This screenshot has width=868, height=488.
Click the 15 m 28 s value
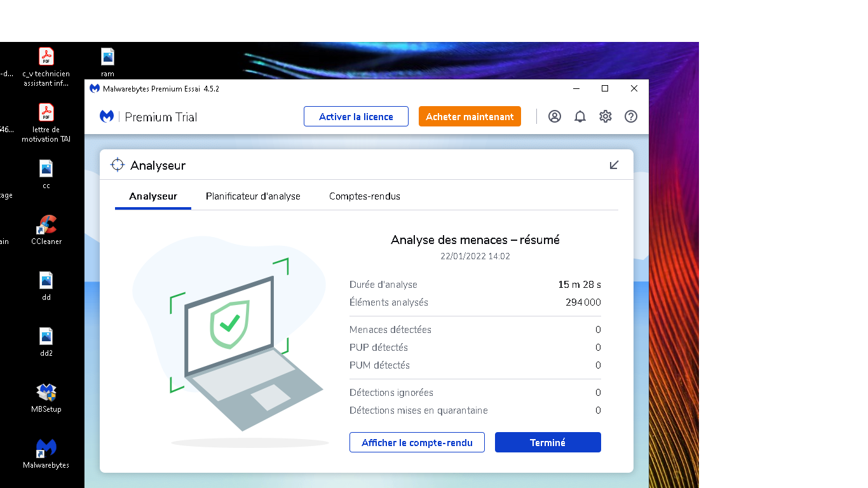coord(580,285)
